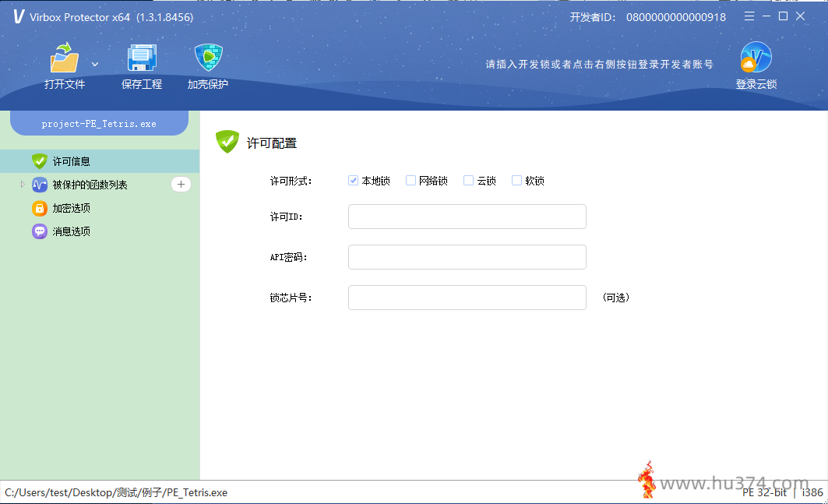Screen dimensions: 828x504
Task: Open 许可信息 in sidebar
Action: point(100,161)
